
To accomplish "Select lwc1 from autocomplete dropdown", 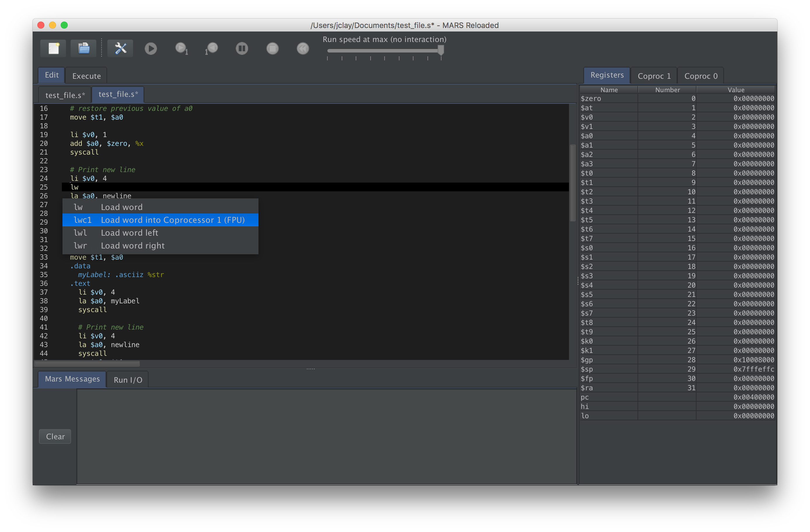I will (x=160, y=220).
